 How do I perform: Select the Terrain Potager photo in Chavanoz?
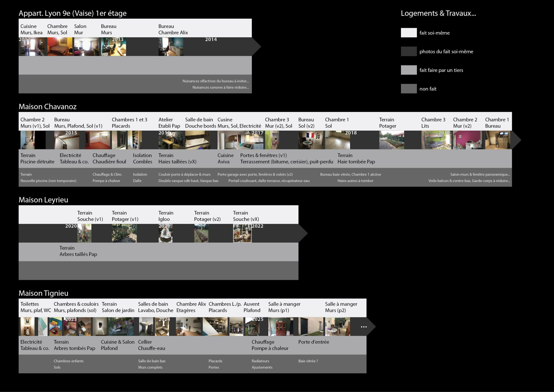coord(392,140)
